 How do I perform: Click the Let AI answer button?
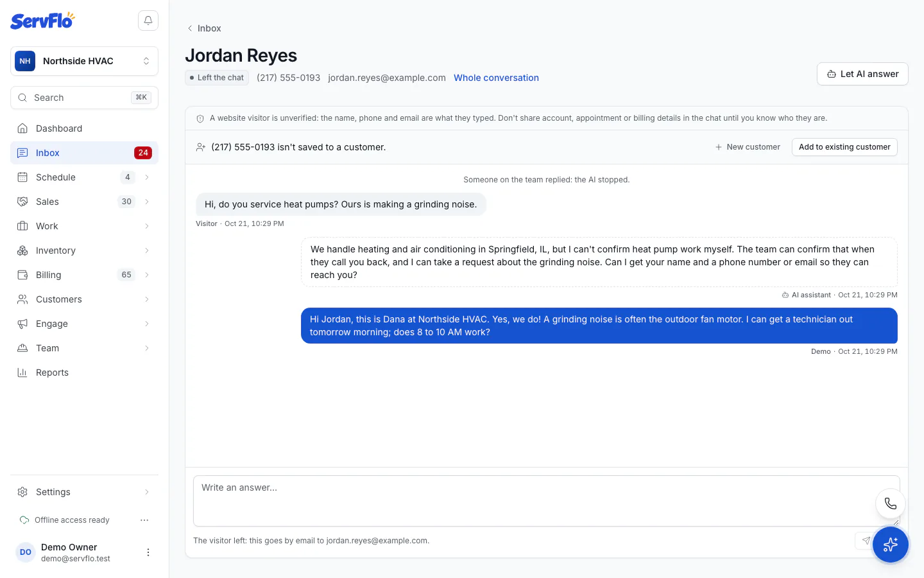(x=862, y=74)
